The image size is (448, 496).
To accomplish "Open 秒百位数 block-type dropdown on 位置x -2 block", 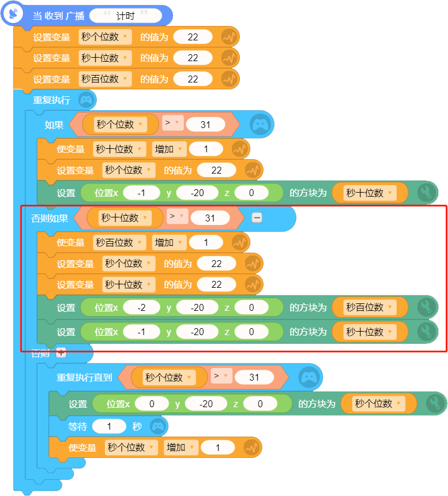I will pos(370,307).
